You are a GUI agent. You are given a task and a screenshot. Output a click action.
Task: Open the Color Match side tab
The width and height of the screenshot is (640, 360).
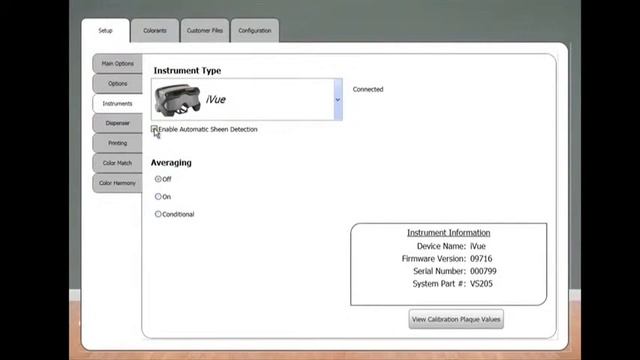(118, 163)
